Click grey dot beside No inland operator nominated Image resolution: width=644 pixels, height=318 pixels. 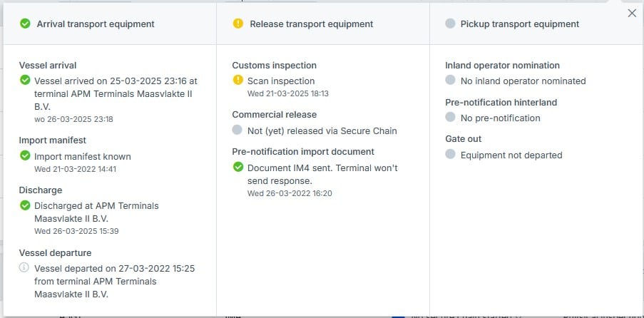450,81
